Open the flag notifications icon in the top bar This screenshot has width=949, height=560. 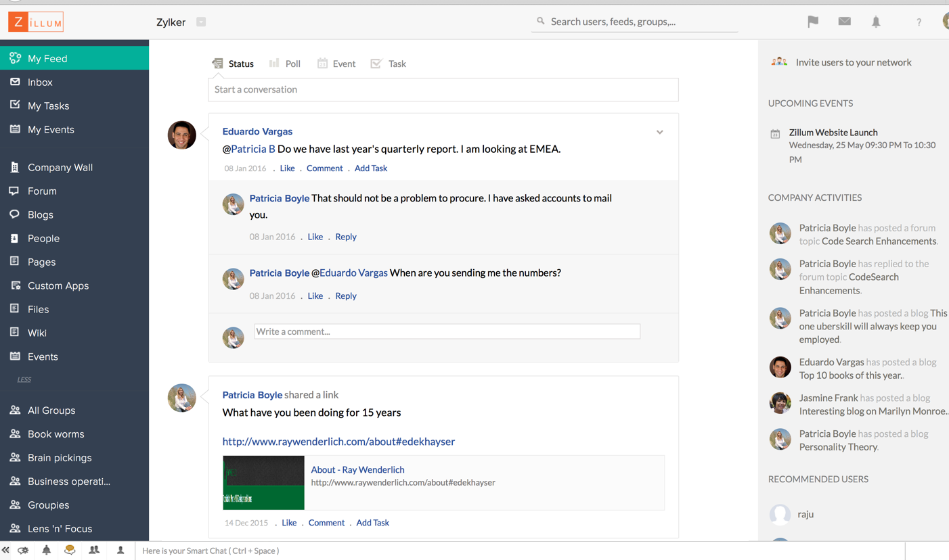812,21
